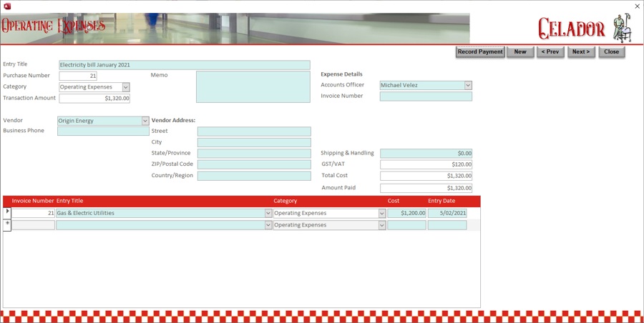Click the Cost column header
The height and width of the screenshot is (323, 644).
point(394,201)
